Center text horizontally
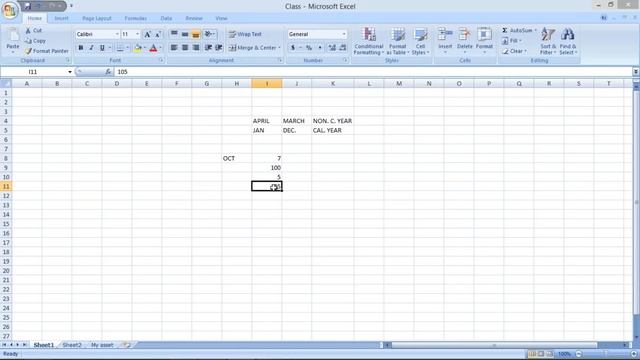This screenshot has height=360, width=640. click(x=185, y=48)
